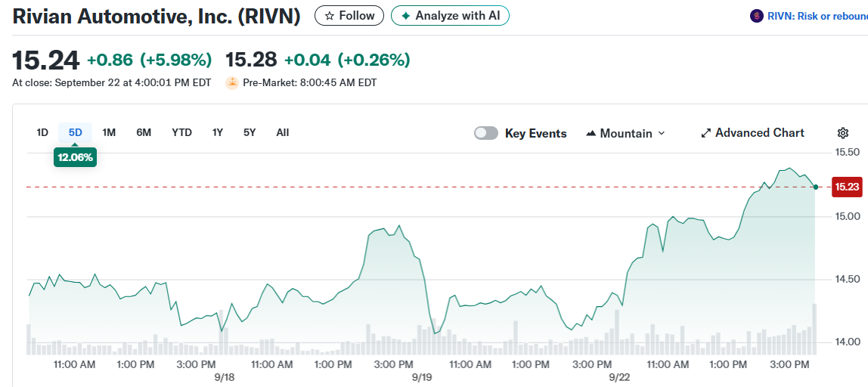Switch chart to 1M range
868x387 pixels.
pyautogui.click(x=109, y=133)
